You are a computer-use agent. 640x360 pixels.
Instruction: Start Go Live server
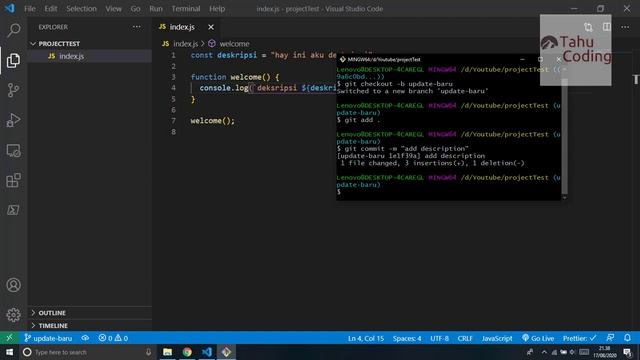point(538,338)
